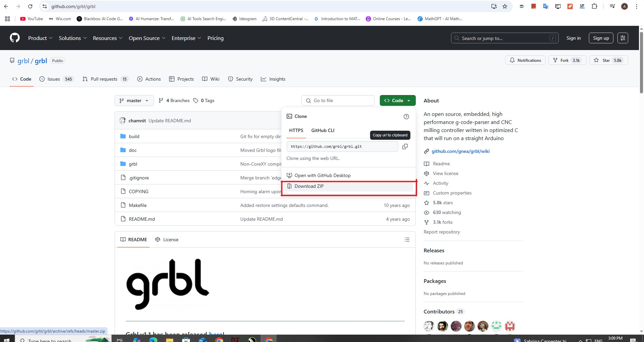Click the Search or jump to field
644x342 pixels.
(x=505, y=38)
